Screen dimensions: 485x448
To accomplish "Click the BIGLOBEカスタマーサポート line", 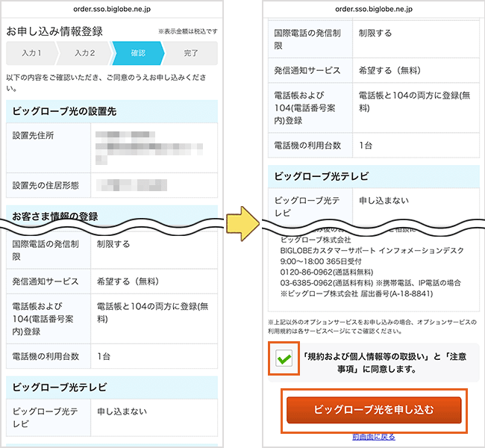I will (372, 250).
